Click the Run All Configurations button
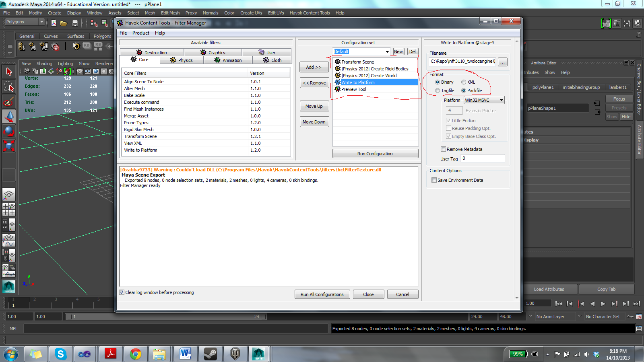This screenshot has width=644, height=362. 322,294
